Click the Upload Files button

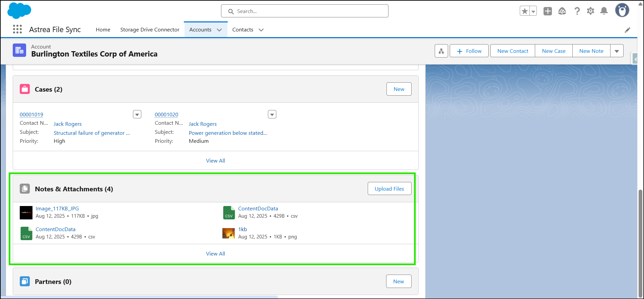389,189
